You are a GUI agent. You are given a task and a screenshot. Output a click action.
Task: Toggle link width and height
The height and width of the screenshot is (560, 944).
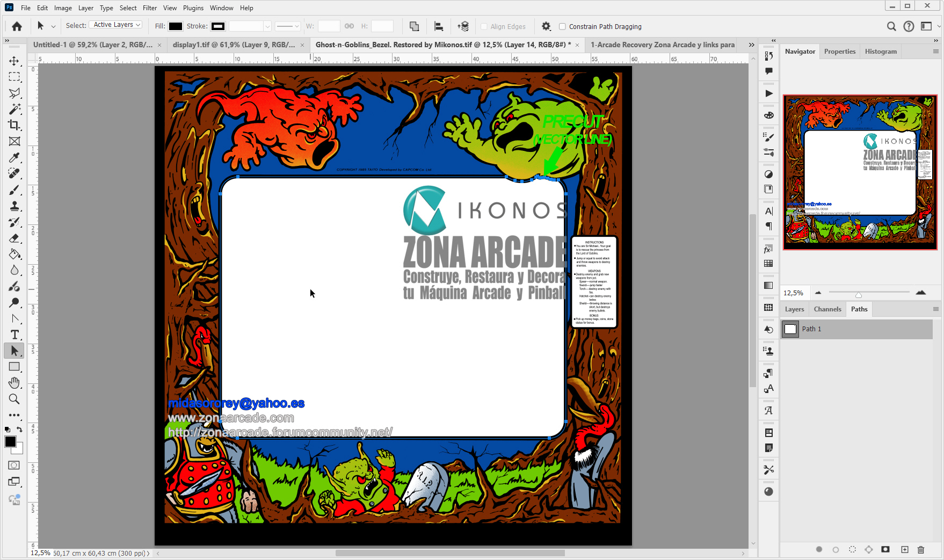[x=349, y=26]
